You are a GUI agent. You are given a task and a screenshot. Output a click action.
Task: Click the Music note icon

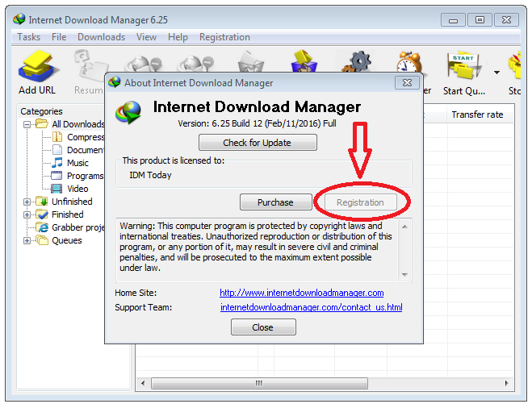(x=57, y=162)
